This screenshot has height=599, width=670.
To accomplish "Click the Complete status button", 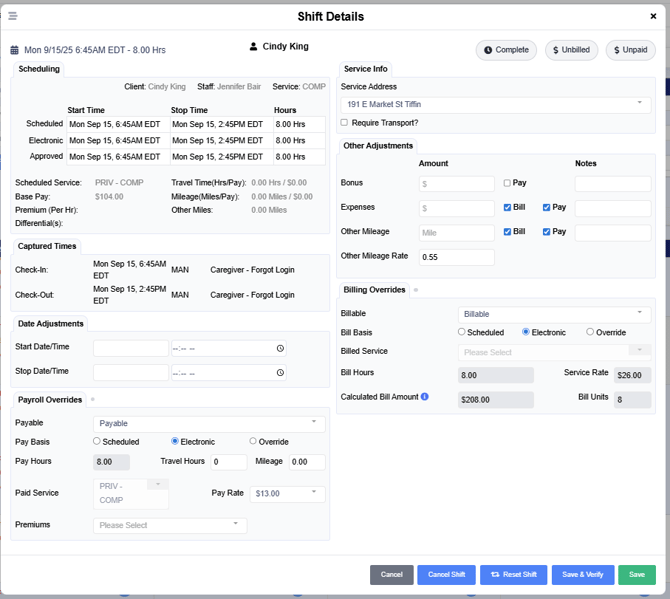I will coord(505,50).
